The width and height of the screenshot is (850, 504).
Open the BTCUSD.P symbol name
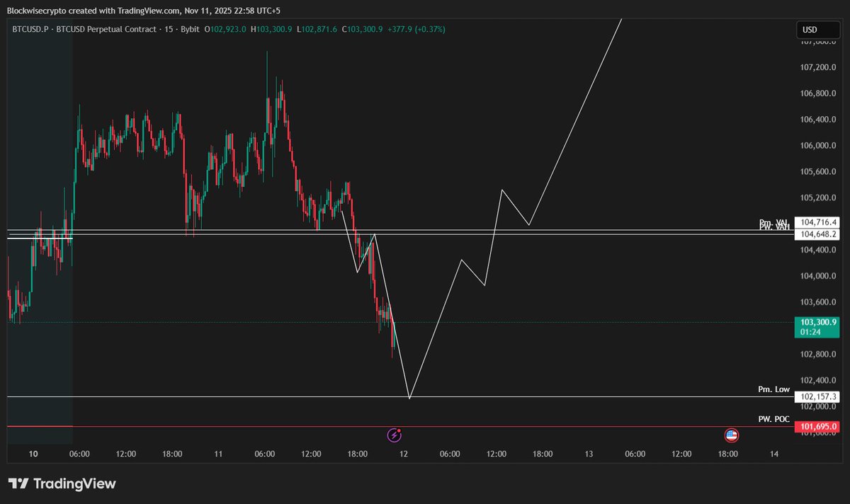pos(30,30)
